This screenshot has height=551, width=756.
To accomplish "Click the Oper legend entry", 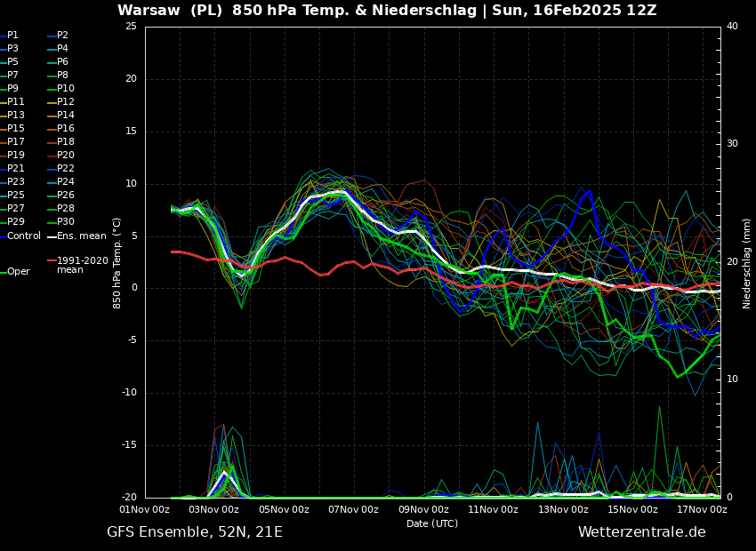I will 18,272.
